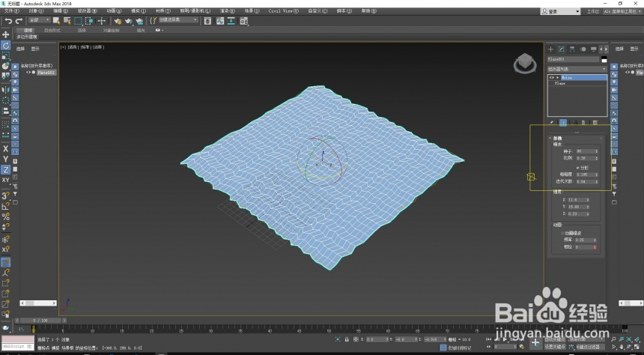The width and height of the screenshot is (644, 355).
Task: Open the sign-in (登录) dropdown
Action: (560, 11)
